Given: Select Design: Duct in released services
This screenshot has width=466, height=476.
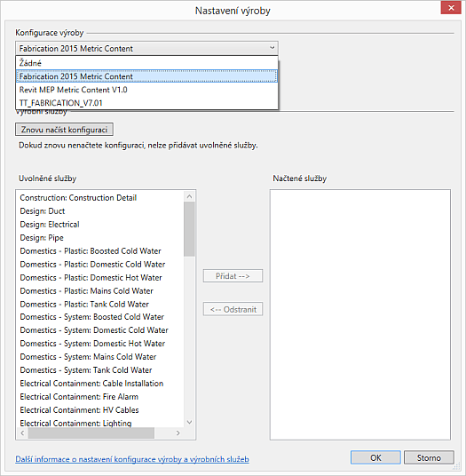Looking at the screenshot, I should coord(43,211).
